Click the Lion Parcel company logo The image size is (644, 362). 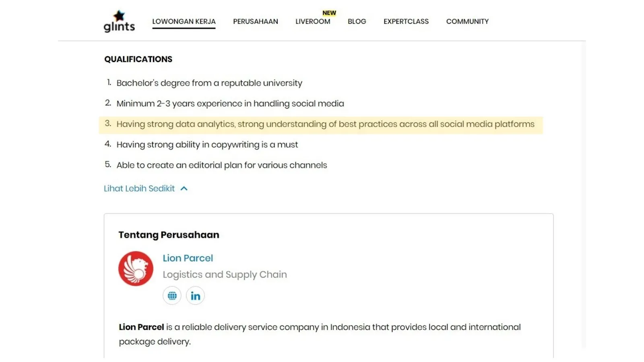click(x=136, y=268)
